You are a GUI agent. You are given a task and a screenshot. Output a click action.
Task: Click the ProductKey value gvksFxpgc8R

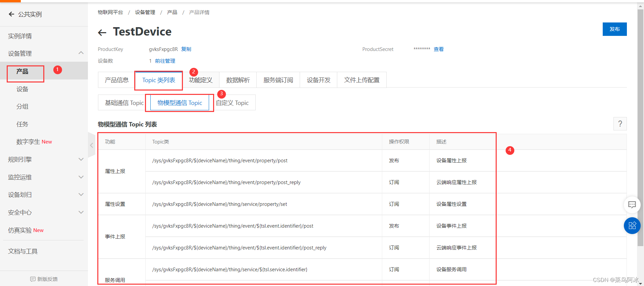pyautogui.click(x=163, y=49)
